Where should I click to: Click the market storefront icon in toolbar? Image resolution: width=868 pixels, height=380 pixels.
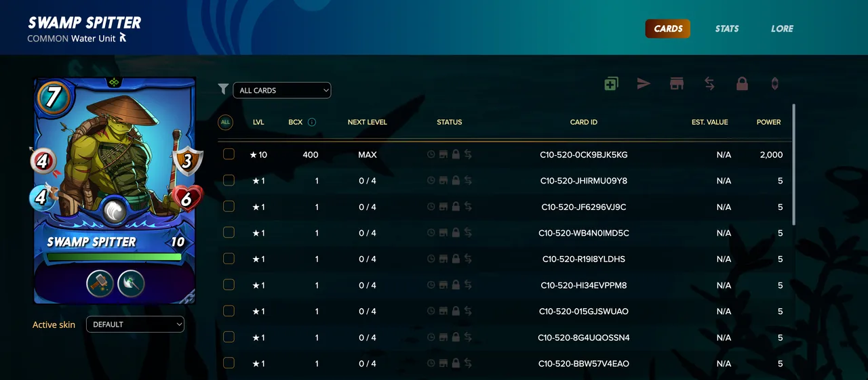676,83
